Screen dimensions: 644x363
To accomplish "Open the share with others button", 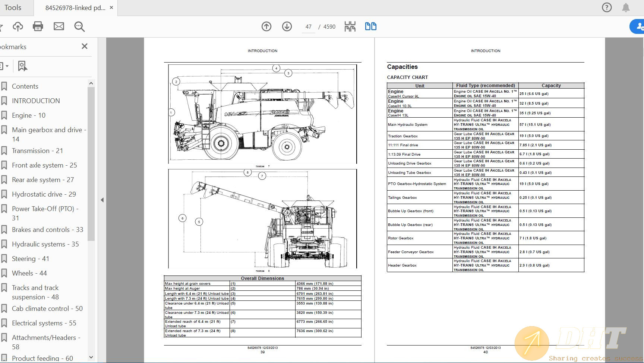I will 637,26.
